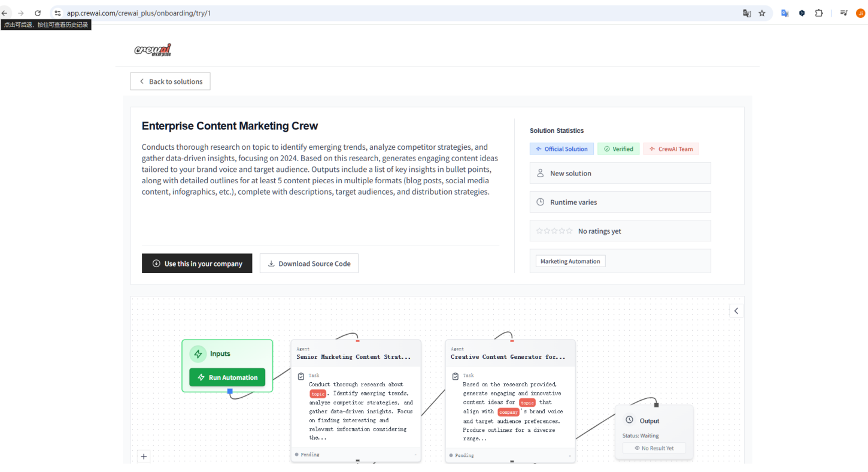Click the CrewAI enterprise logo
868x472 pixels.
pyautogui.click(x=153, y=50)
